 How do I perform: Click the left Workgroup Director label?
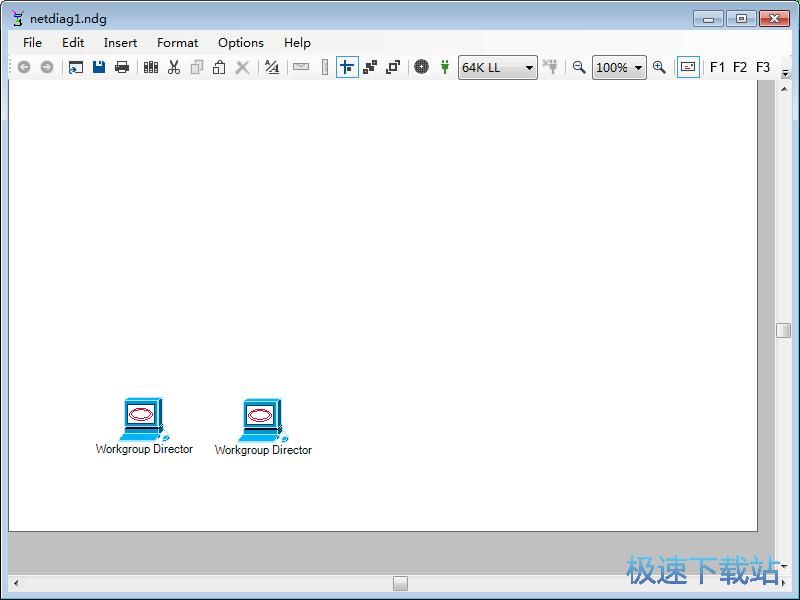[144, 449]
